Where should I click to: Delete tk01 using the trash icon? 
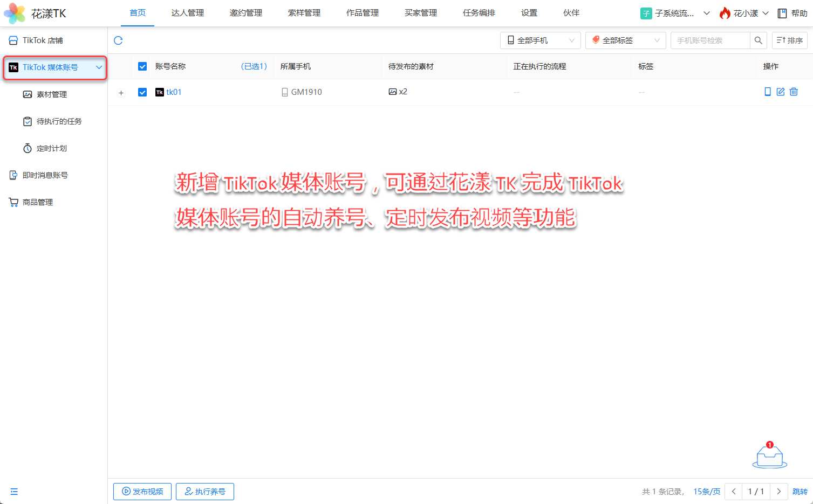(x=794, y=92)
